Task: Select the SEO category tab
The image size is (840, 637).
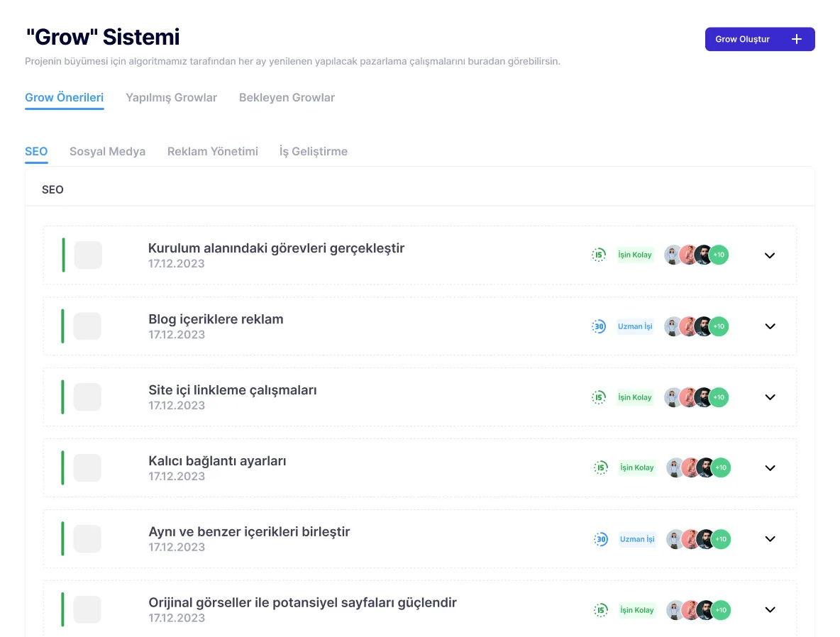Action: (36, 152)
